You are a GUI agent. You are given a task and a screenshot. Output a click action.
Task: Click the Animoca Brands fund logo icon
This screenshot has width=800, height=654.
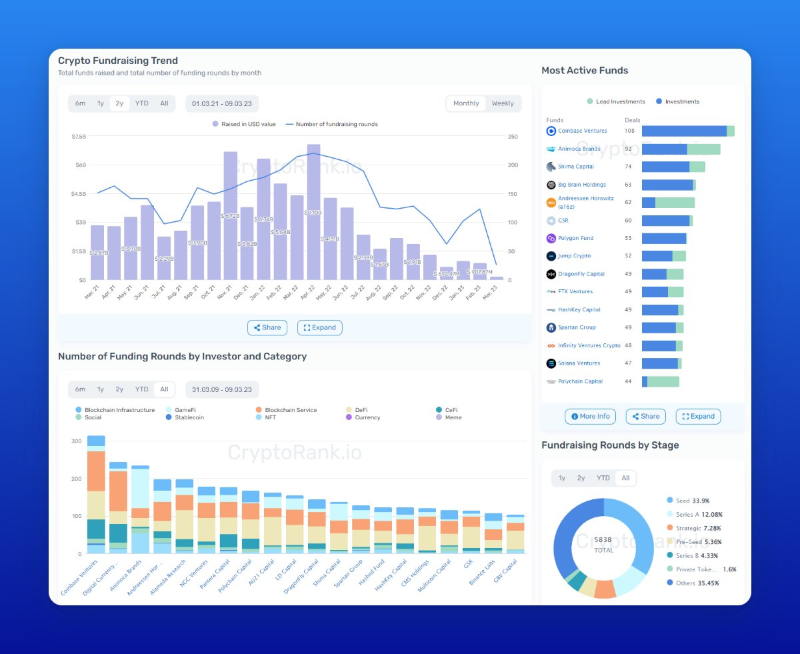point(551,149)
